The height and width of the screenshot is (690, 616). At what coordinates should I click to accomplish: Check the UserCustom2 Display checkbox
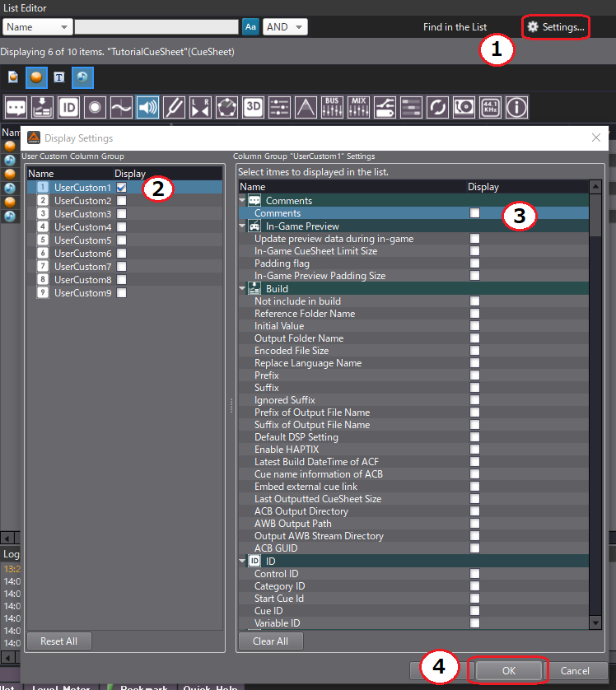pyautogui.click(x=121, y=201)
